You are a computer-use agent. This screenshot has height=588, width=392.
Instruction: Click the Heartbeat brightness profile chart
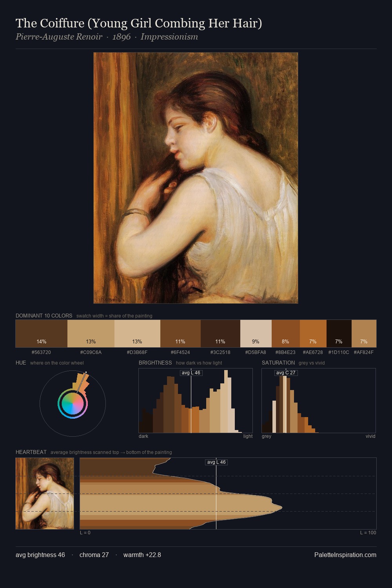[228, 494]
